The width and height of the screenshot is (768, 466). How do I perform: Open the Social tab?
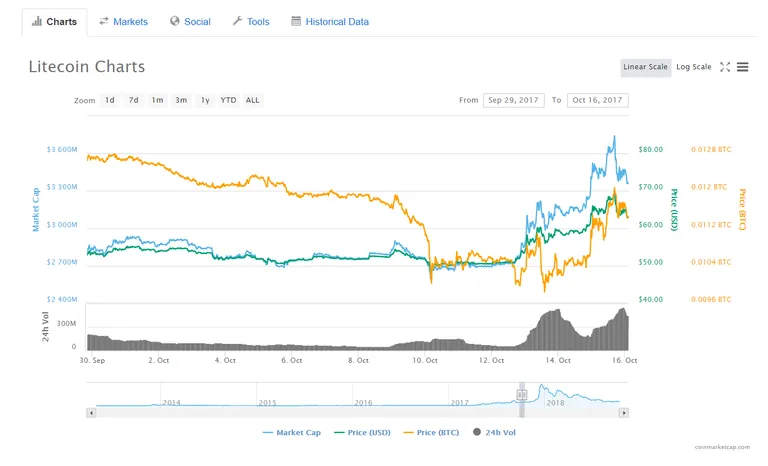pos(190,22)
